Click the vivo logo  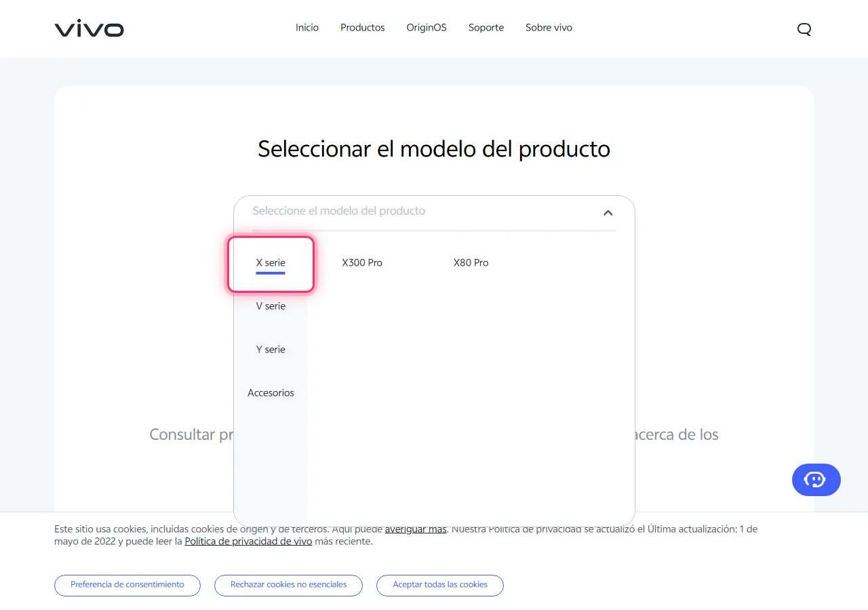(89, 28)
